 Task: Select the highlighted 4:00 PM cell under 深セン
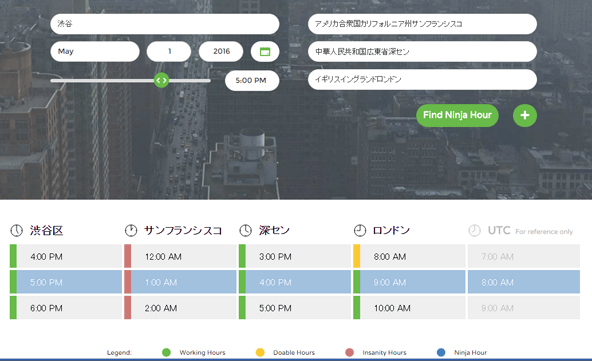295,282
